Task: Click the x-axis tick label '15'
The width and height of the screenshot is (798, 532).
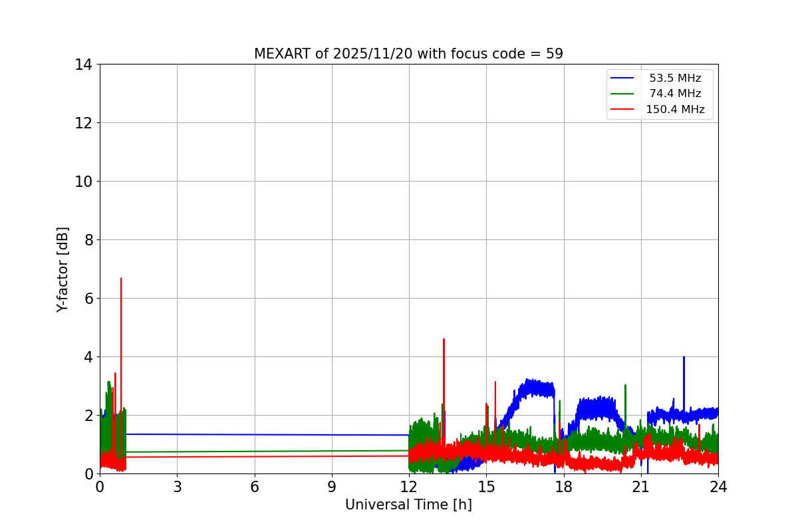Action: pos(486,487)
